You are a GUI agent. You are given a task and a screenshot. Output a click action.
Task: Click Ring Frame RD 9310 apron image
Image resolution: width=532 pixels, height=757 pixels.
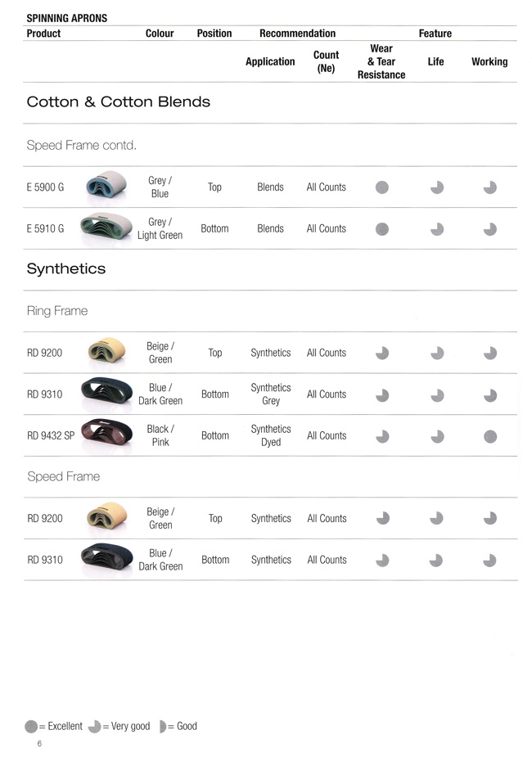tap(107, 394)
